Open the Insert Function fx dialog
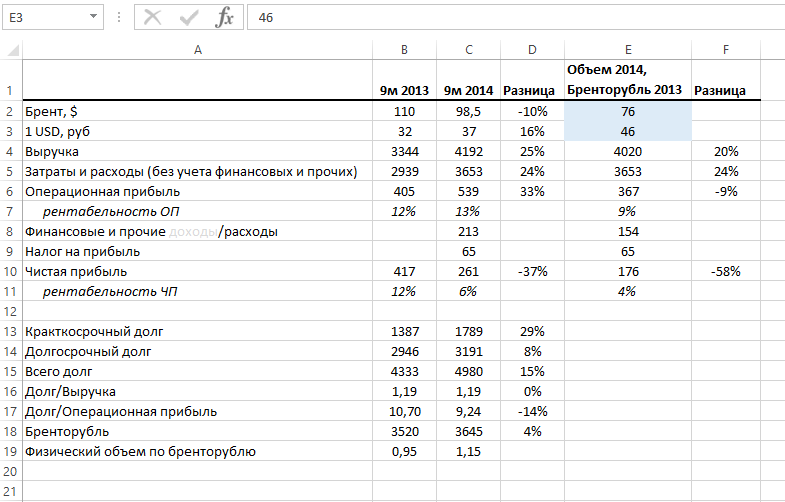The width and height of the screenshot is (785, 502). click(x=224, y=18)
